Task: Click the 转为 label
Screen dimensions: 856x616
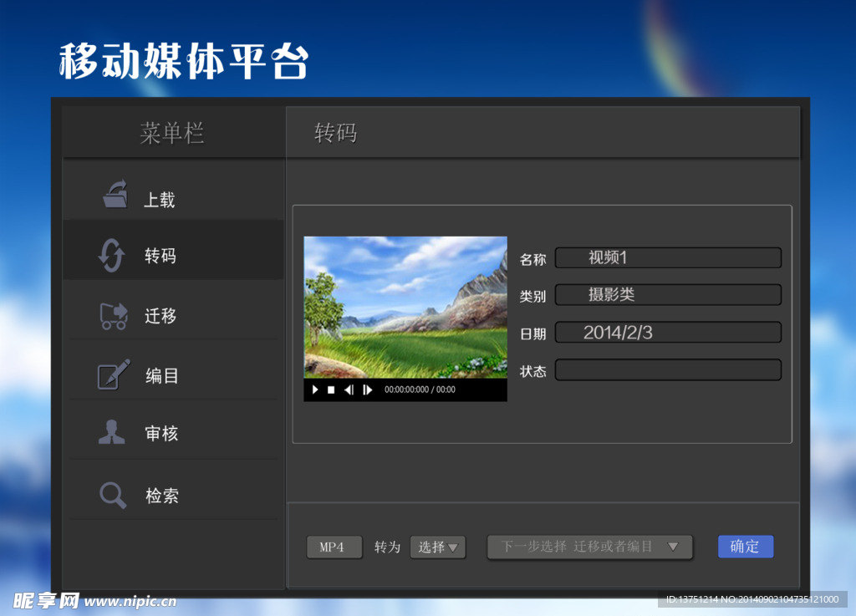Action: pyautogui.click(x=387, y=547)
